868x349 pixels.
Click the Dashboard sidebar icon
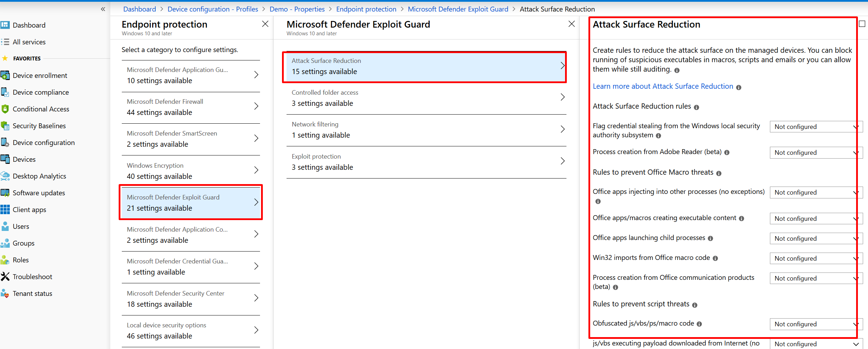pyautogui.click(x=5, y=25)
